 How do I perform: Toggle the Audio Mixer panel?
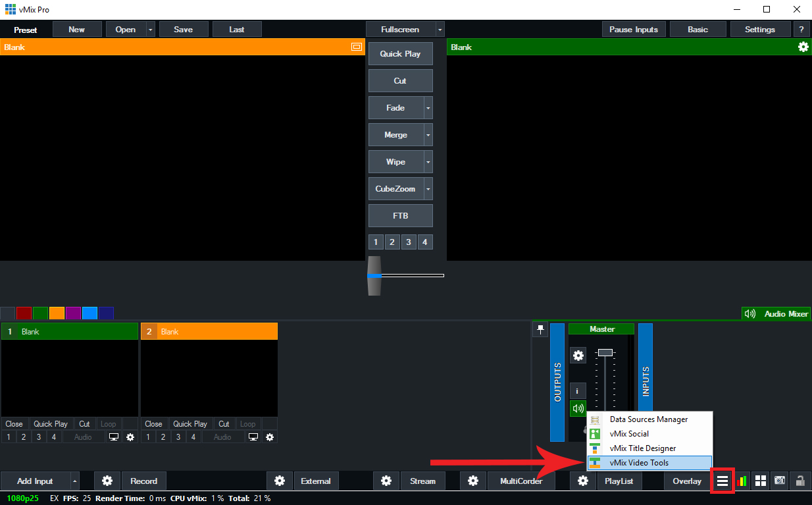[x=776, y=314]
